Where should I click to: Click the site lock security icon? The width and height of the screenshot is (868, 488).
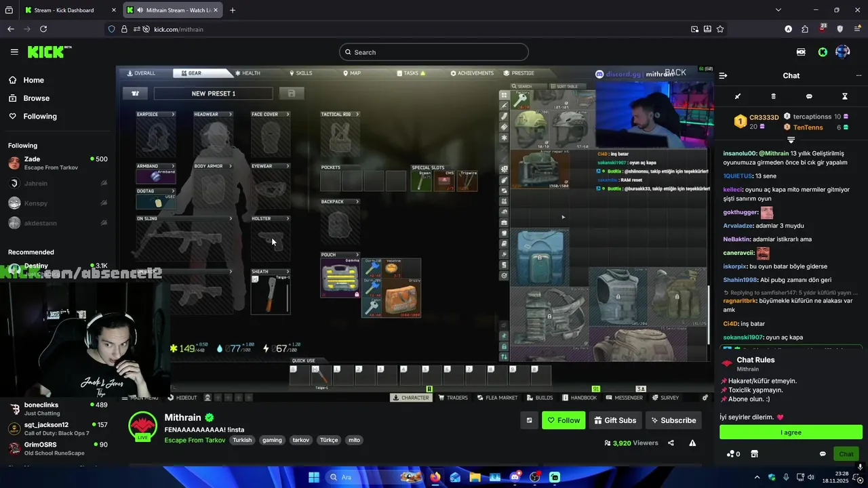(x=124, y=29)
